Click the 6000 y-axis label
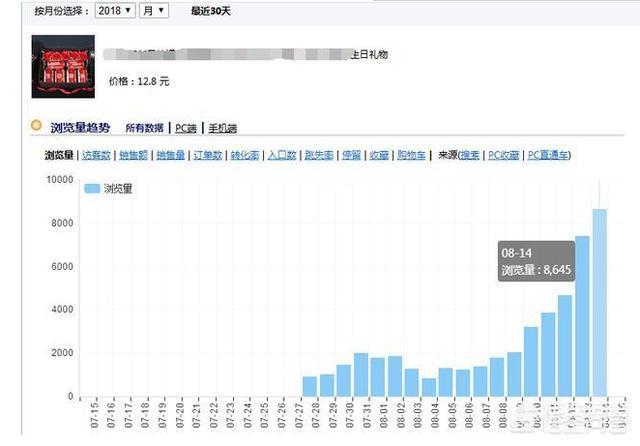Screen dimensions: 640x446 [62, 266]
